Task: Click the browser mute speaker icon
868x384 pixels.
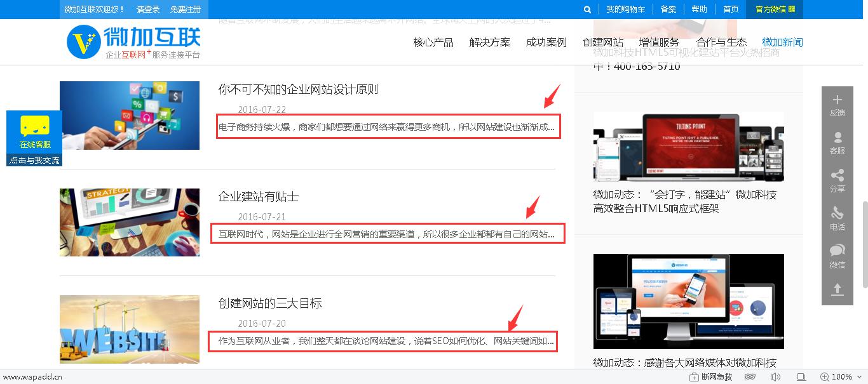Action: click(775, 377)
